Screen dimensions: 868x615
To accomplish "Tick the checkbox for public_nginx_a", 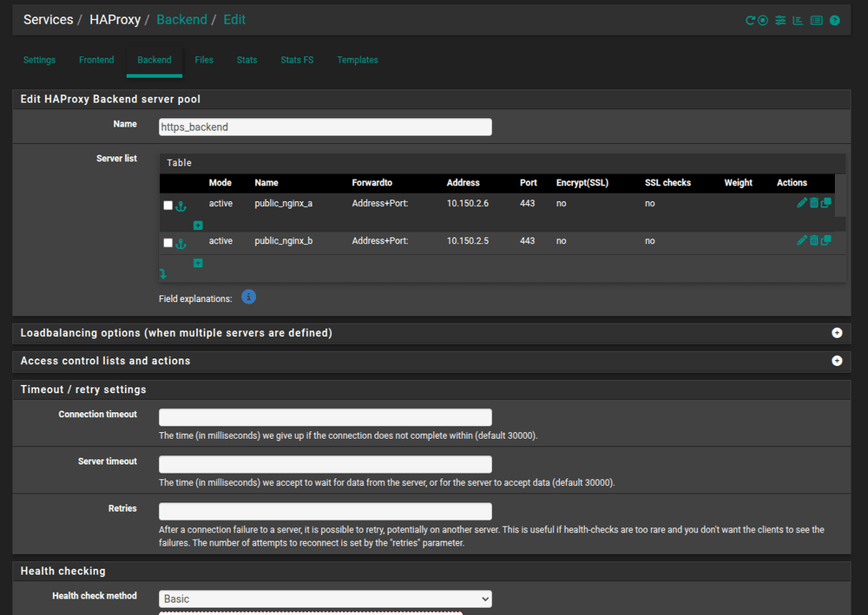I will click(x=168, y=206).
